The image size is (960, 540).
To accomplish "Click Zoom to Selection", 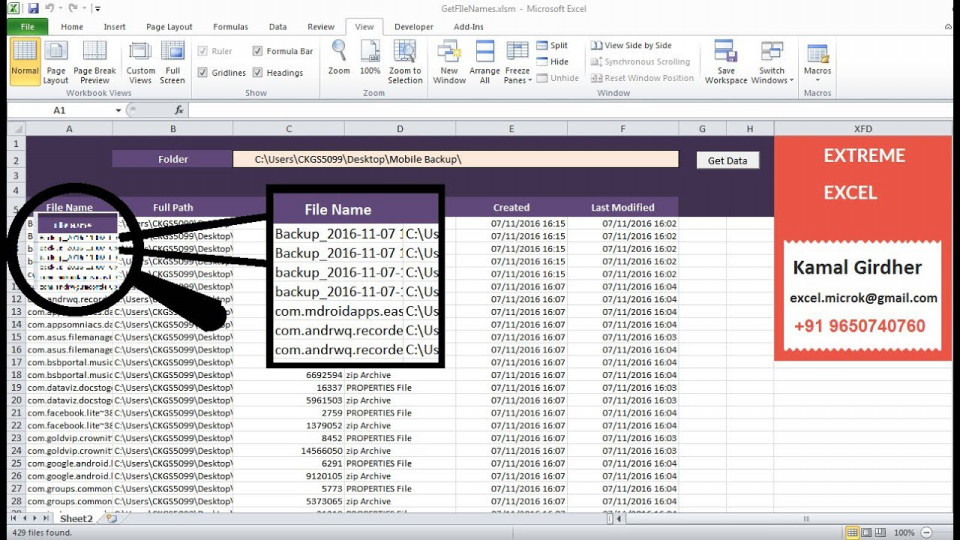I will (405, 61).
